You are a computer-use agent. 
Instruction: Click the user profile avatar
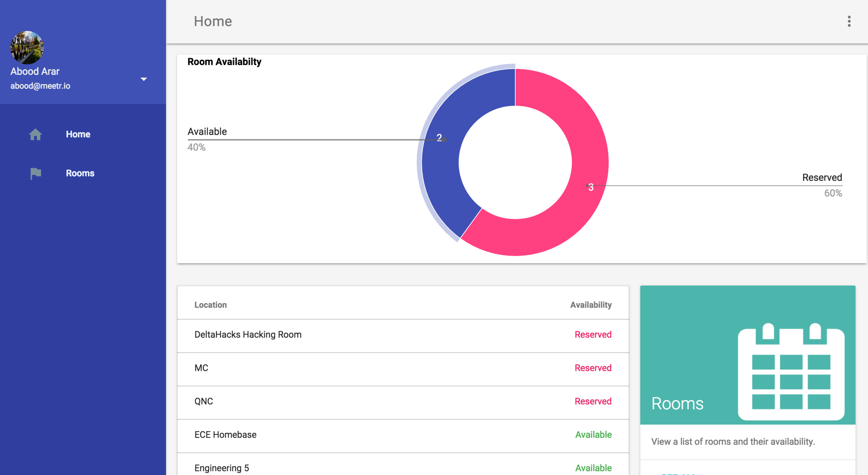27,48
